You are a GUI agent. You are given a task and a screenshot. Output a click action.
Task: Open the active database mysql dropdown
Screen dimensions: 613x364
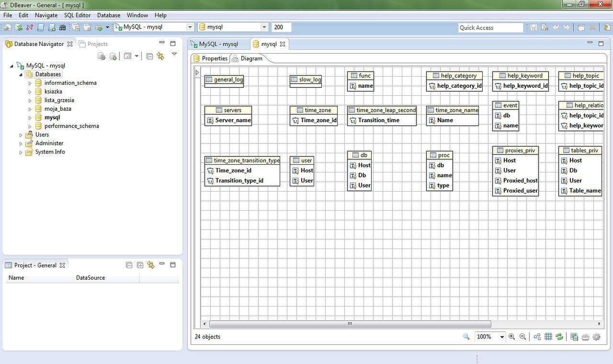[x=264, y=27]
